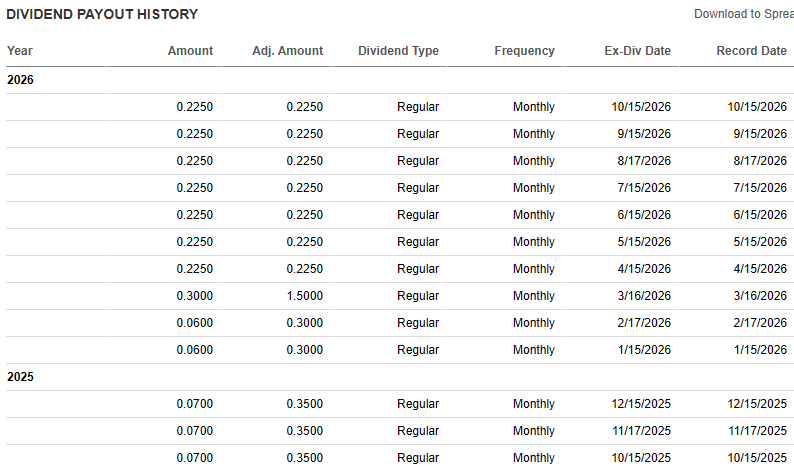Click record date 1/15/2026
This screenshot has width=794, height=468.
click(x=760, y=350)
